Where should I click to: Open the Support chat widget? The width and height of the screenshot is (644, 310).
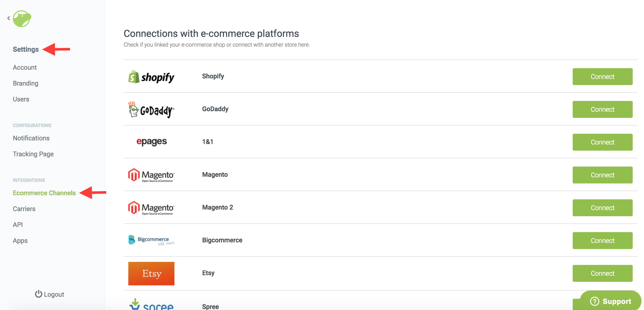pos(611,301)
